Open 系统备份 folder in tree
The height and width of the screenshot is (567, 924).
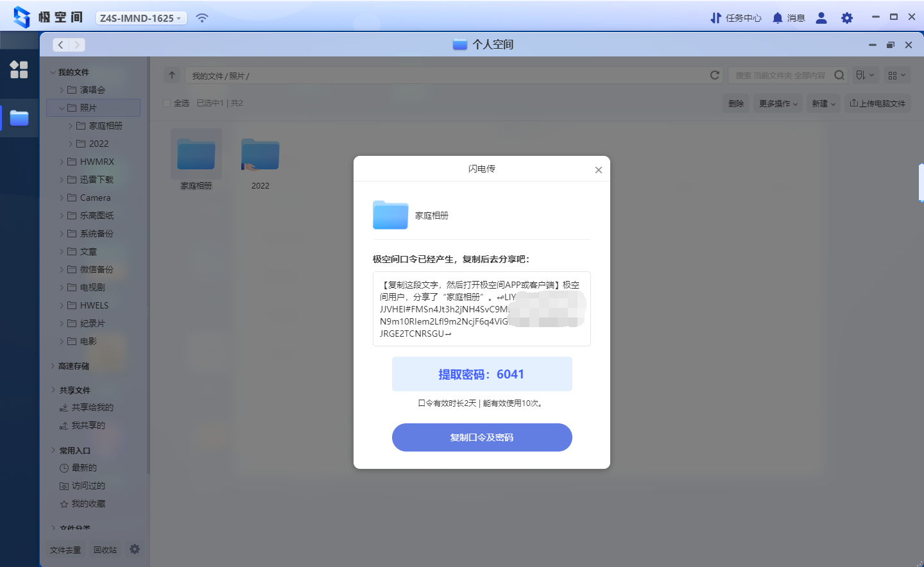click(x=96, y=233)
